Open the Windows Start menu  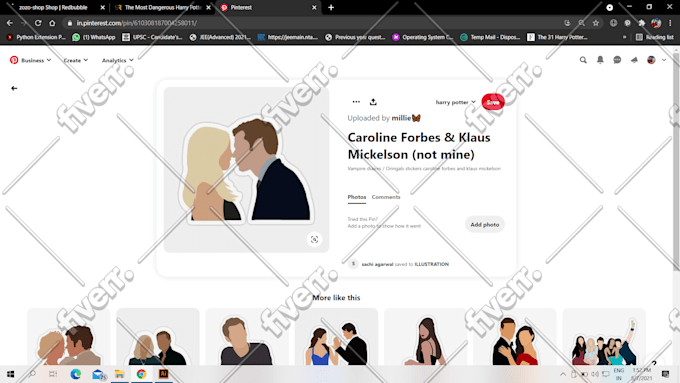coord(10,374)
